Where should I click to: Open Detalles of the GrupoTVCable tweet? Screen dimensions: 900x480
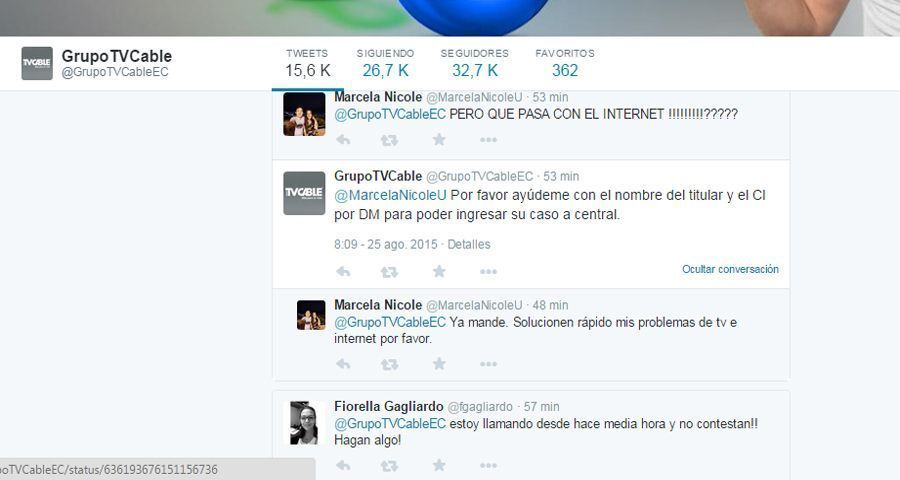(x=468, y=244)
